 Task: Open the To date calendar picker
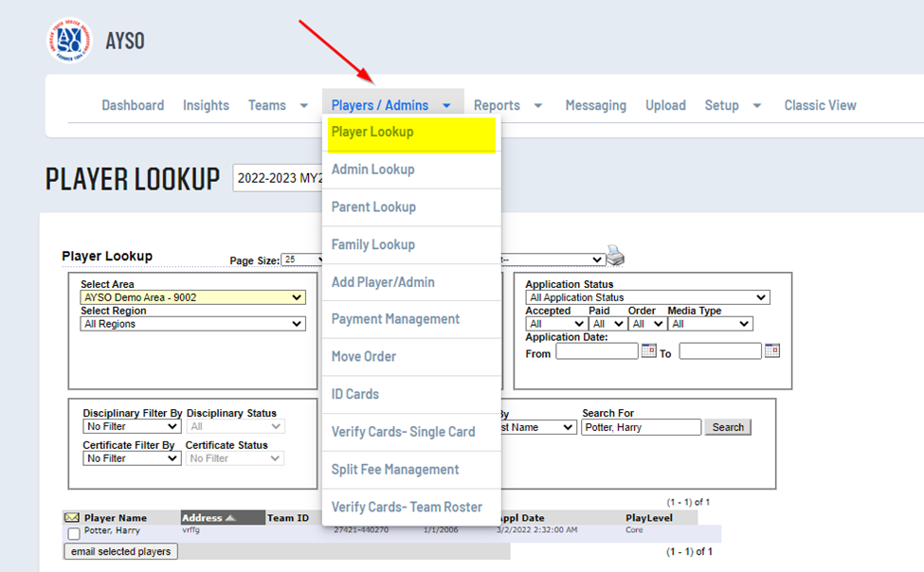pos(771,351)
